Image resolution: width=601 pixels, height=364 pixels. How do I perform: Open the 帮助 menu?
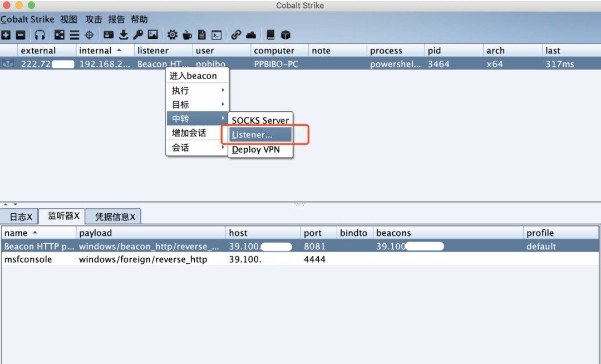[139, 19]
